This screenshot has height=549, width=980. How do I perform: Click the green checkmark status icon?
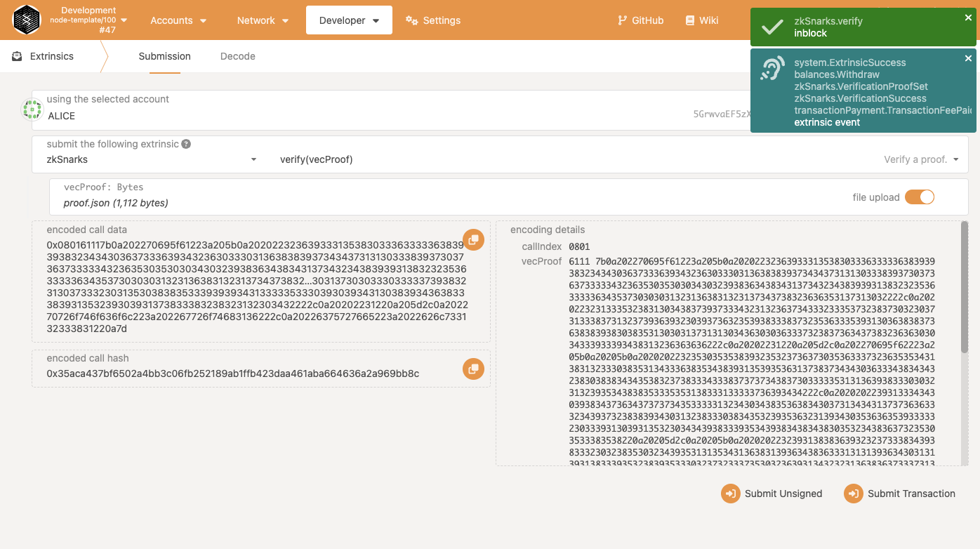pyautogui.click(x=772, y=27)
